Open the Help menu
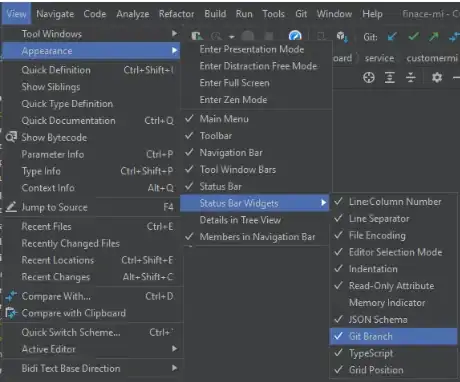Viewport: 460px width, 382px height. [372, 14]
